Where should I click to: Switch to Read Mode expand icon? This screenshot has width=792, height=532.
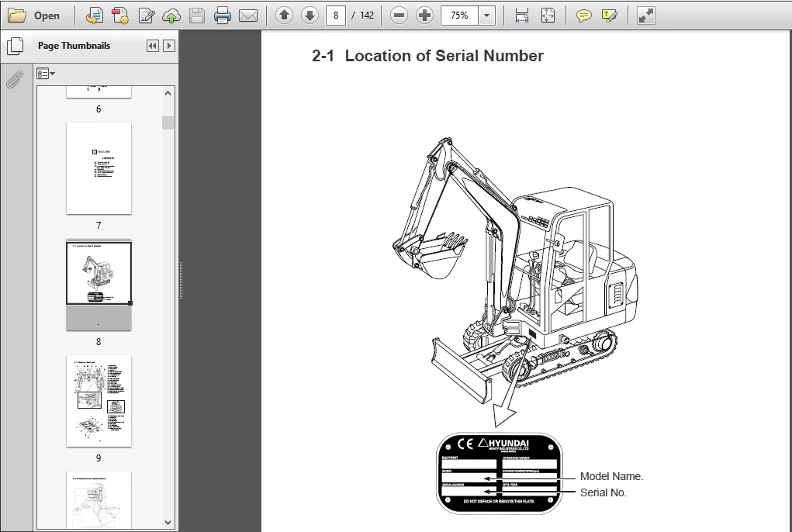[x=645, y=16]
